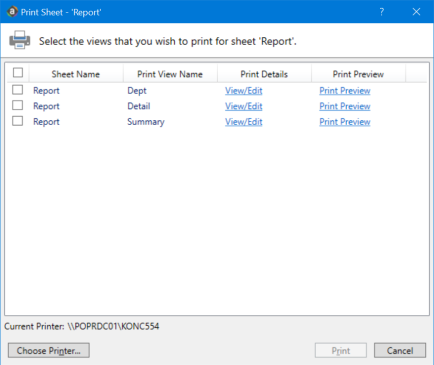
Task: Open View/Edit for the Summary view
Action: point(244,122)
